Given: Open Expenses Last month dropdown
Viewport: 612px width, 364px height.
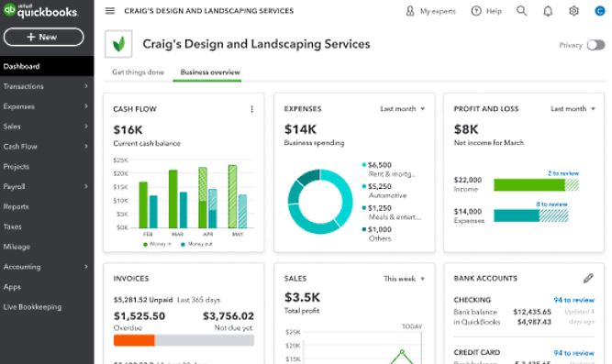Looking at the screenshot, I should pyautogui.click(x=403, y=109).
